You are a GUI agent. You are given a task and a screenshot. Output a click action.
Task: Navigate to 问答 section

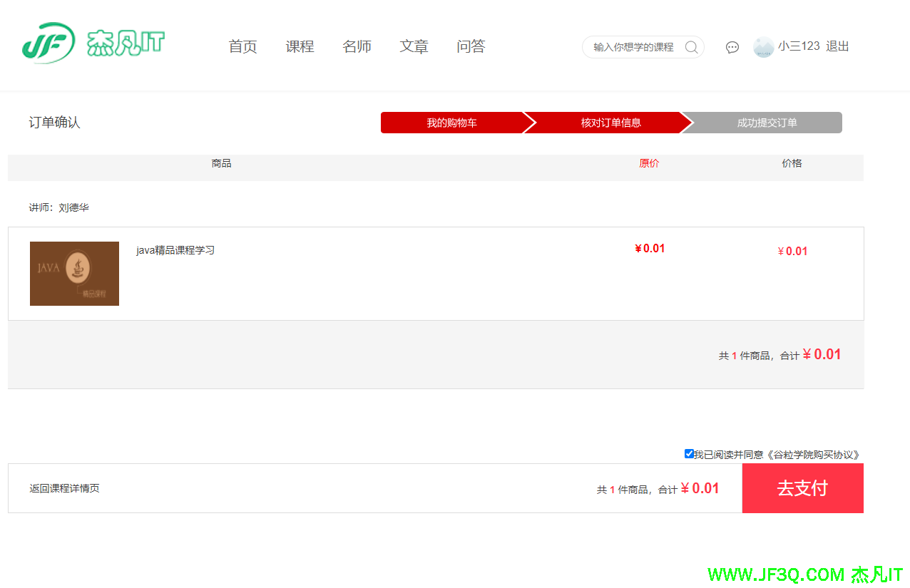coord(471,47)
